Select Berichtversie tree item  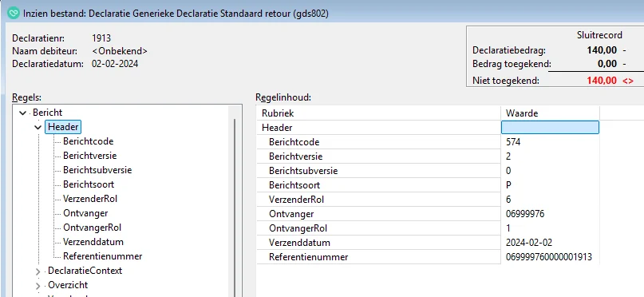pyautogui.click(x=90, y=156)
